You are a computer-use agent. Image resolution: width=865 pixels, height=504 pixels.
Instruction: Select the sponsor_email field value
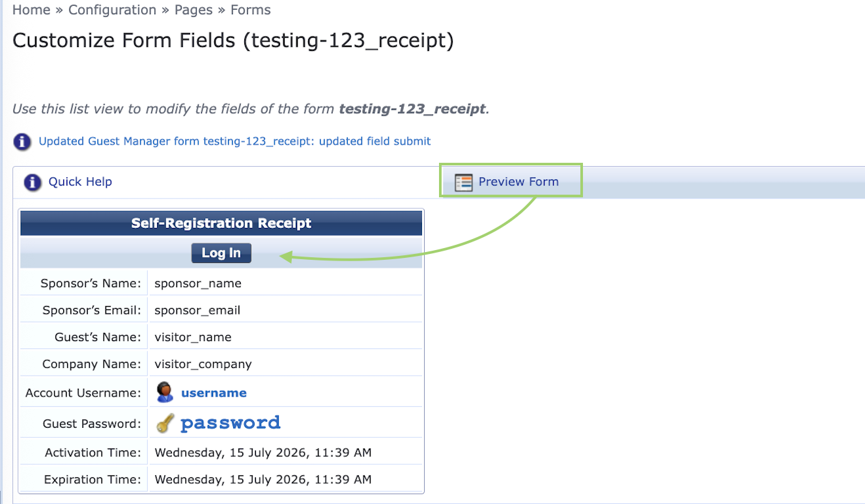[x=197, y=311]
